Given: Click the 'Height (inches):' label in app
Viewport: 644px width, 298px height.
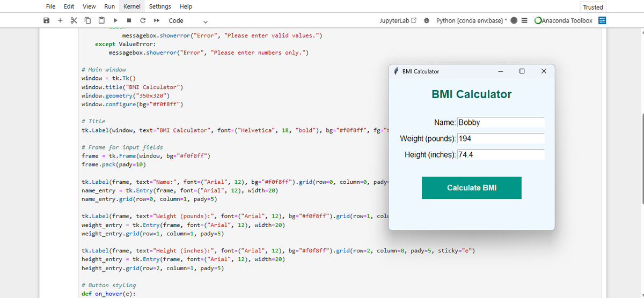Looking at the screenshot, I should [x=430, y=155].
